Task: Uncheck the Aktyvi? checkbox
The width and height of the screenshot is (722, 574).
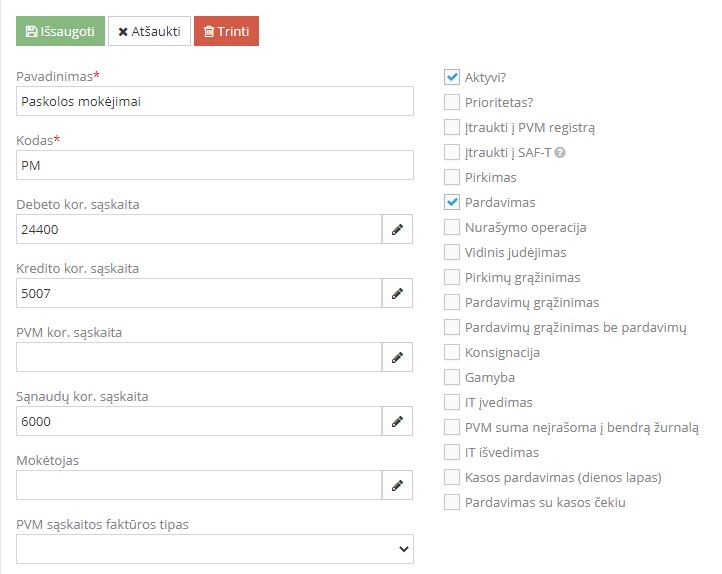Action: [x=452, y=77]
